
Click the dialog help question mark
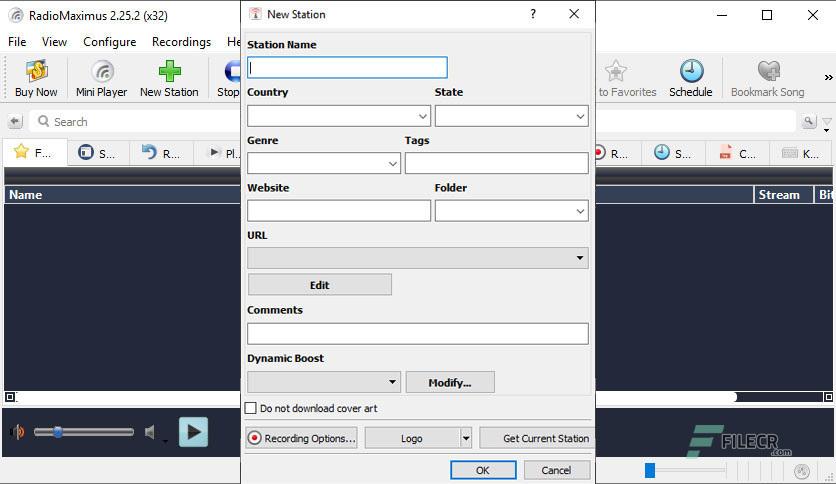(533, 14)
